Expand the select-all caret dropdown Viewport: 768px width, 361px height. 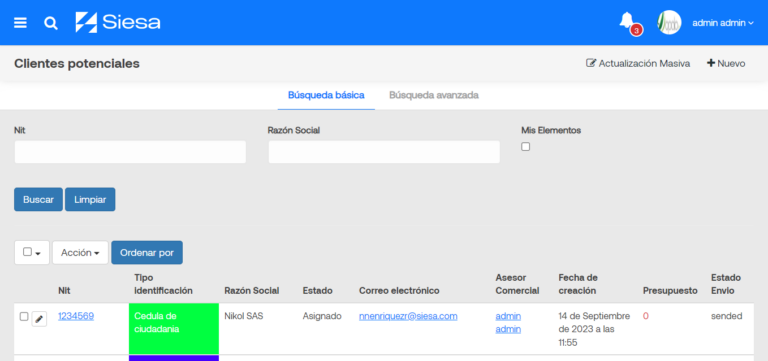pyautogui.click(x=38, y=254)
